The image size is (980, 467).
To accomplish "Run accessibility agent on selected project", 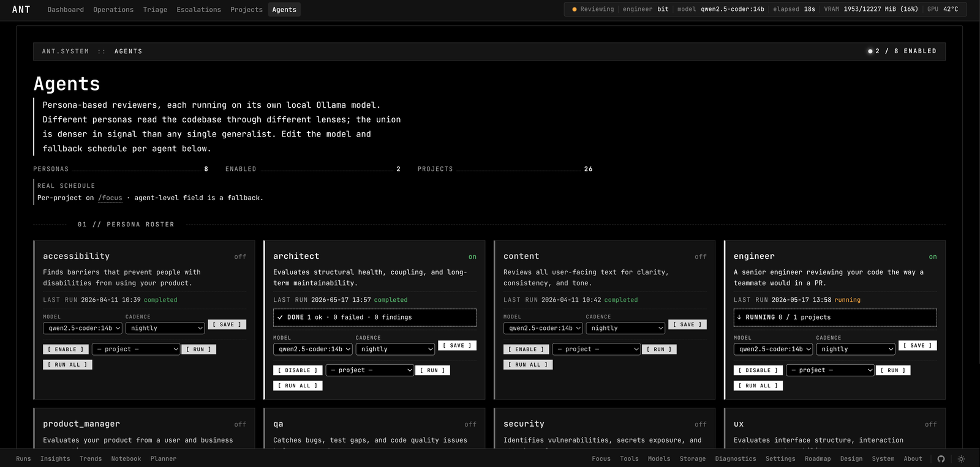I will tap(198, 349).
